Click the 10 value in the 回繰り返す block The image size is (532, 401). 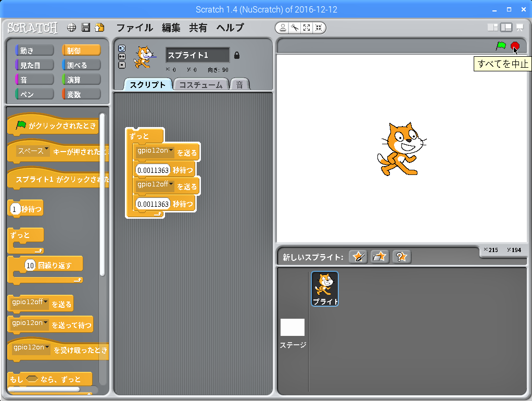tap(30, 265)
